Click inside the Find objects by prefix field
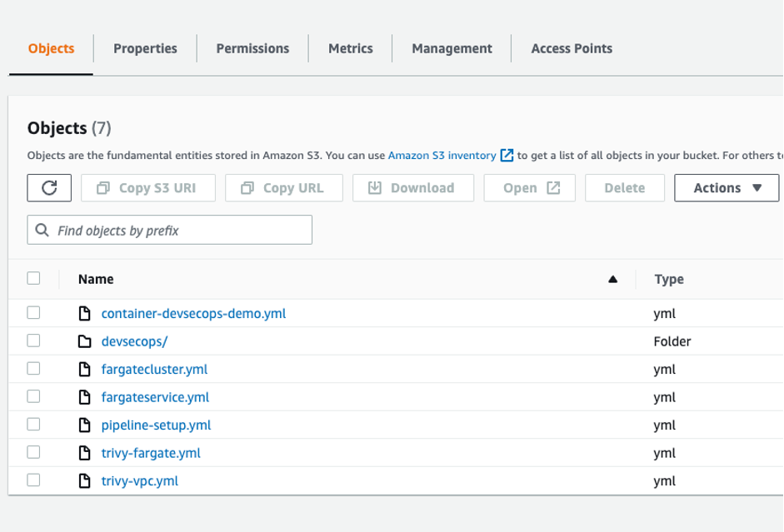The width and height of the screenshot is (784, 532). (167, 229)
